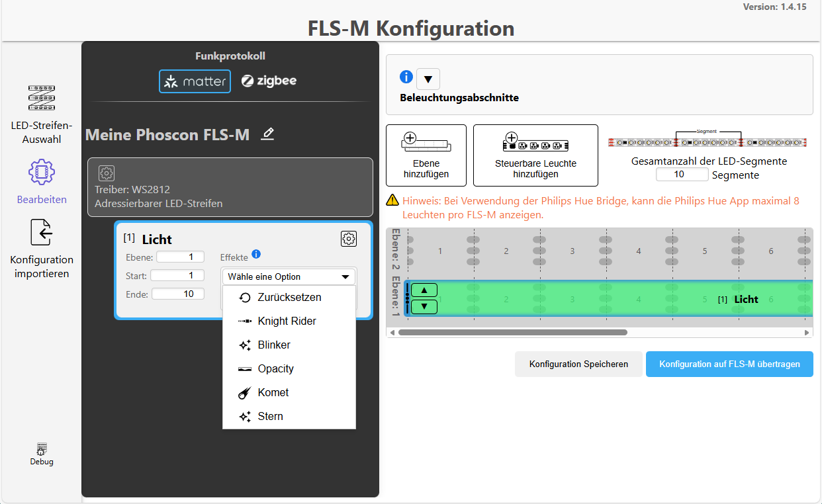Click the Gesamtanzahl segments input field
Screen dimensions: 822x504
pos(682,174)
